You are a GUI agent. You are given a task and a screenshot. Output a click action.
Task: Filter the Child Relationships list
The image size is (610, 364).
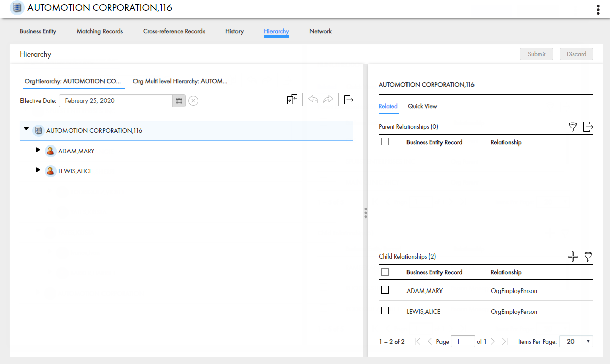pos(588,257)
